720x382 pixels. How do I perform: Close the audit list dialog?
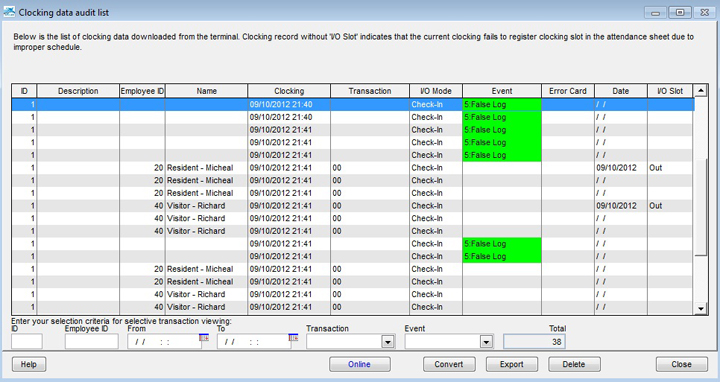pos(681,364)
